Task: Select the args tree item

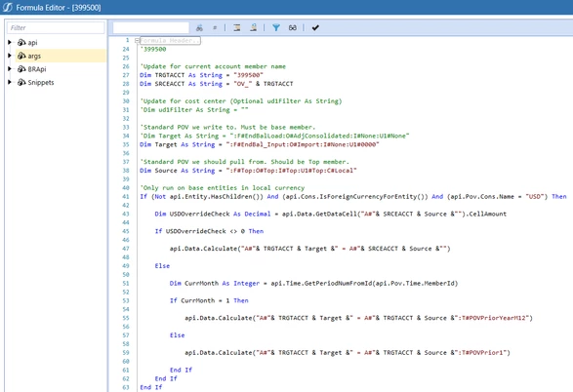Action: click(34, 56)
